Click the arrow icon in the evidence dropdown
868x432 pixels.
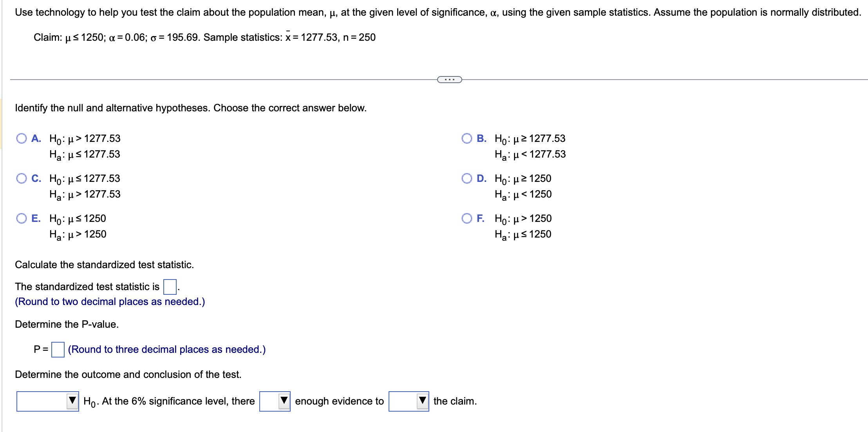[284, 401]
